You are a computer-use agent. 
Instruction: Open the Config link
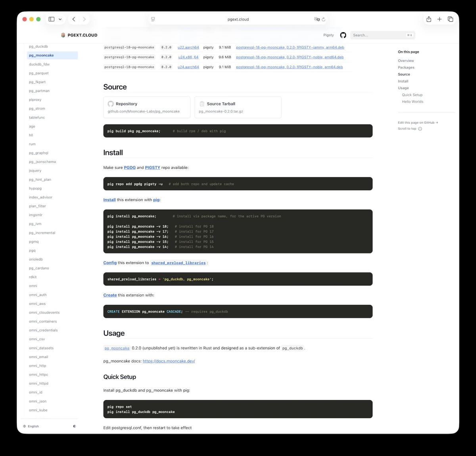[x=110, y=263]
